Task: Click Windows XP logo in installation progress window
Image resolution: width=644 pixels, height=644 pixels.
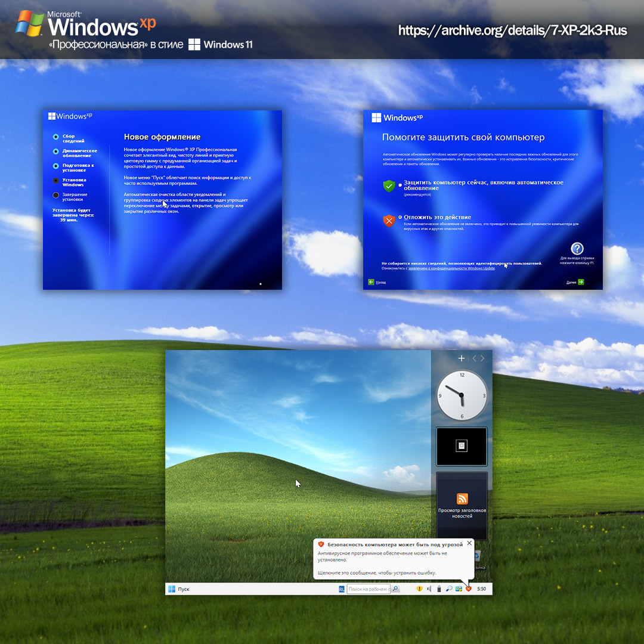Action: point(70,116)
